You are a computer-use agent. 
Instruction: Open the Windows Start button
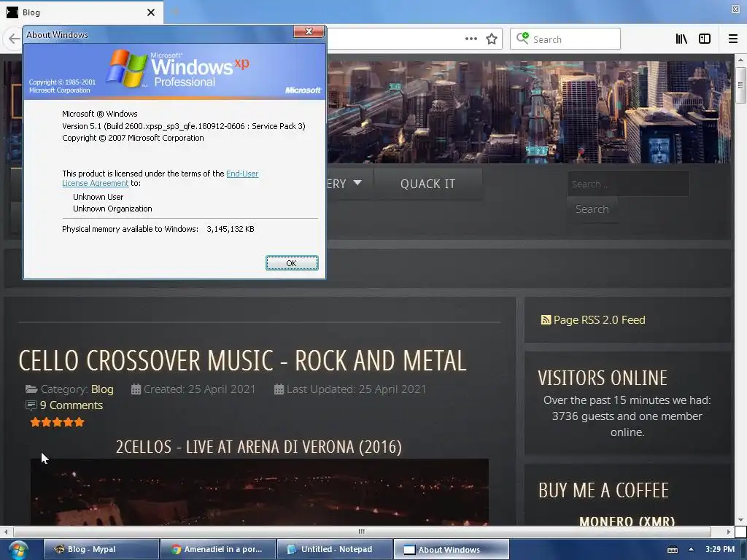click(x=18, y=550)
